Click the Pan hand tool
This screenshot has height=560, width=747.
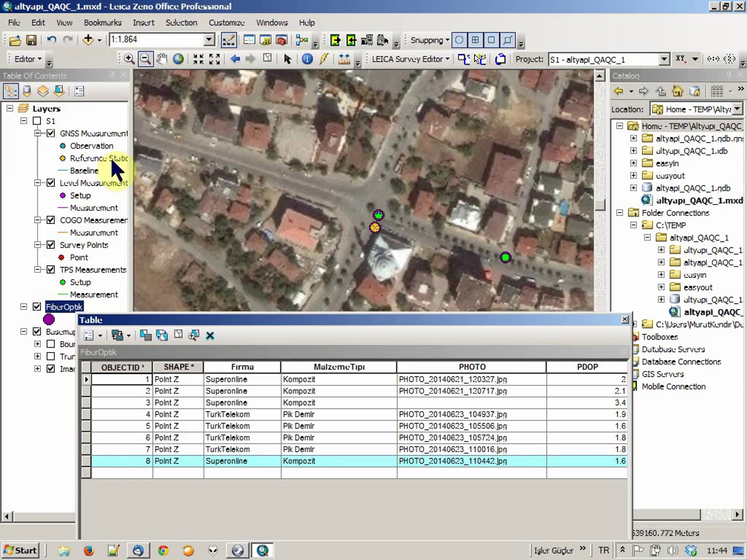coord(162,59)
